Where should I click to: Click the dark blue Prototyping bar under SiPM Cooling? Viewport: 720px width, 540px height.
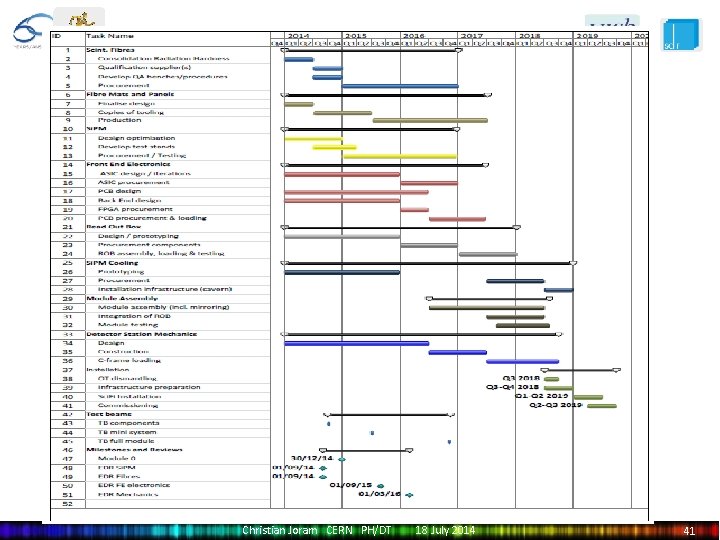click(342, 272)
